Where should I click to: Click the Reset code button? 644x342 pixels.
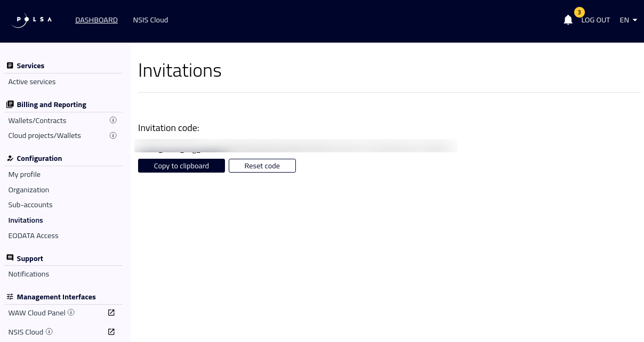click(x=262, y=166)
